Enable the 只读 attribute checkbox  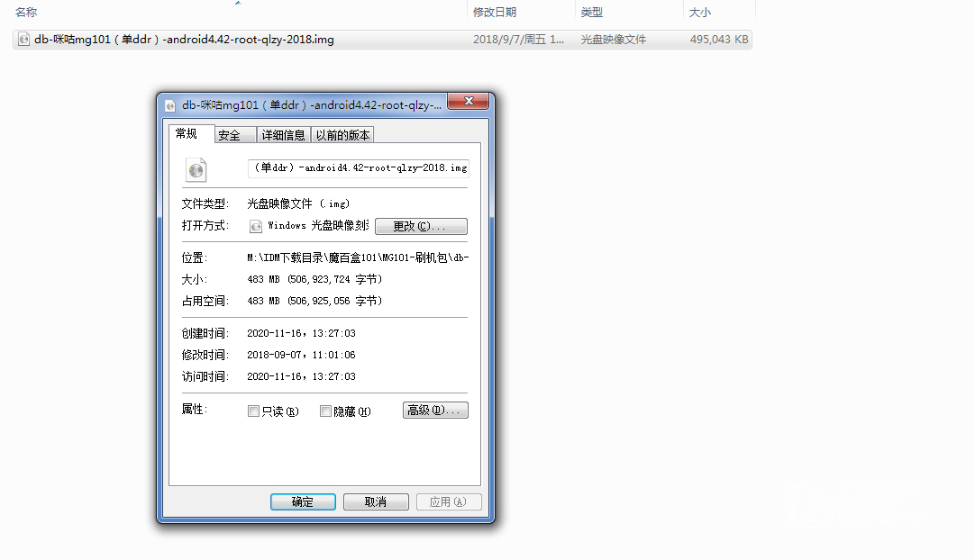pyautogui.click(x=254, y=411)
